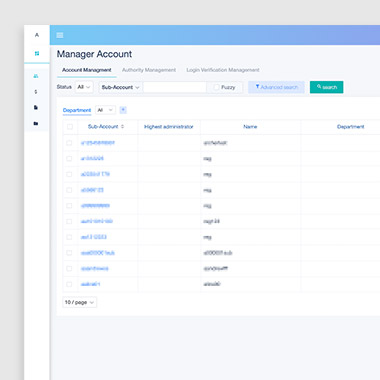This screenshot has width=380, height=380.
Task: Click the Department column header
Action: pyautogui.click(x=350, y=127)
